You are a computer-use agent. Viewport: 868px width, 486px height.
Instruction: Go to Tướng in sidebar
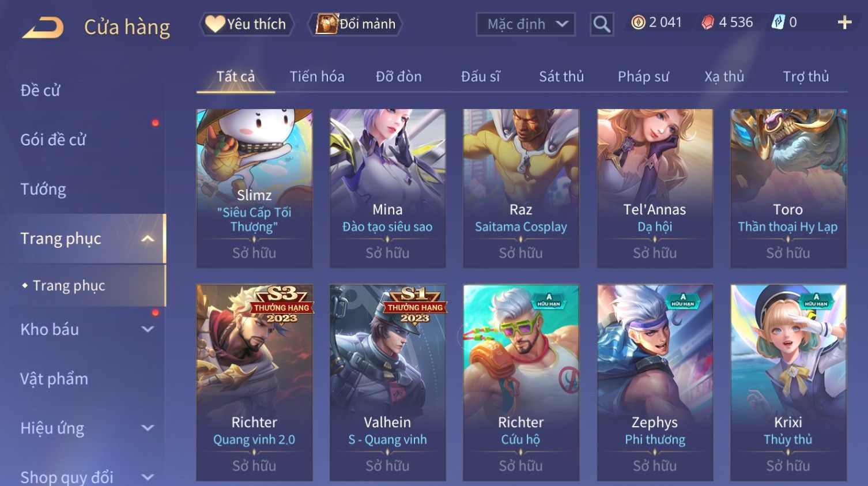click(x=43, y=189)
